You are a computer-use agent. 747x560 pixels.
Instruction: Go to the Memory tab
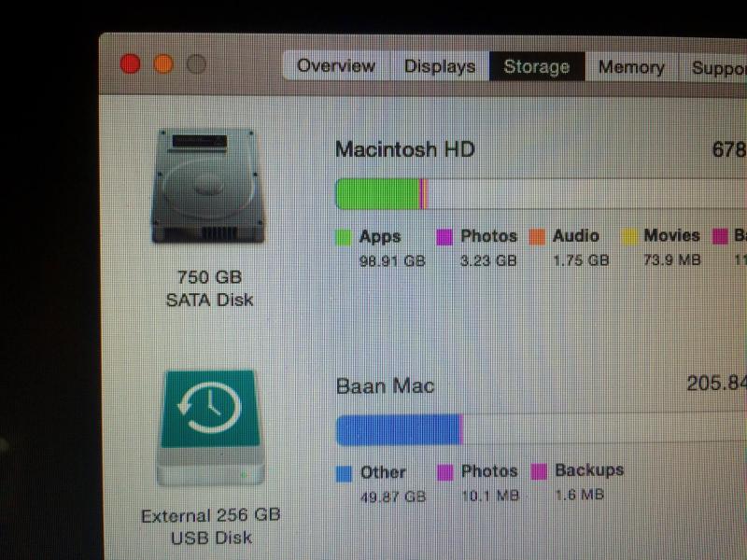click(x=631, y=67)
